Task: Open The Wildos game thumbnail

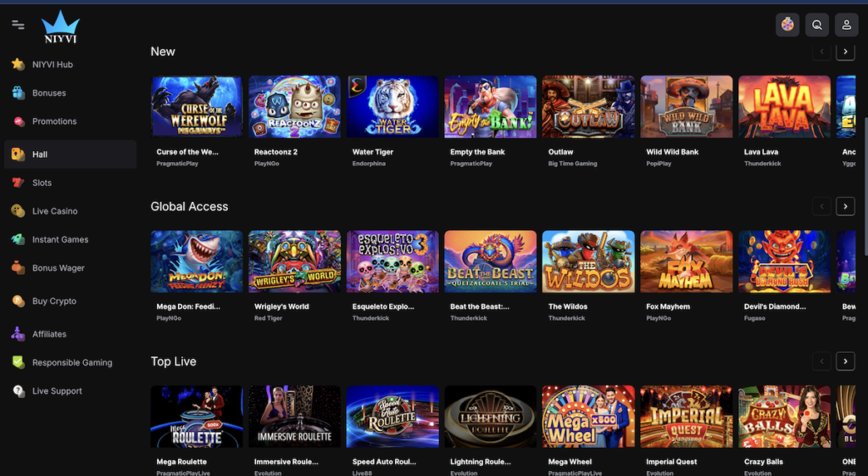Action: 588,261
